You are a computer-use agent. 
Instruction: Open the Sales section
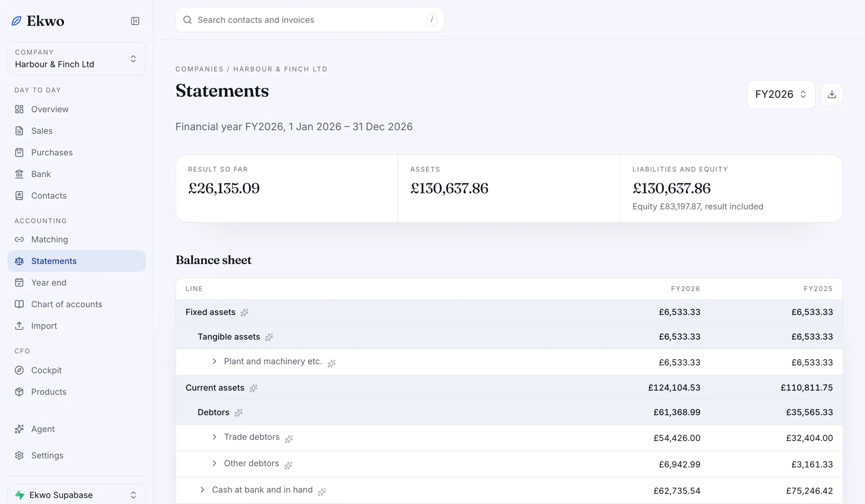click(77, 131)
